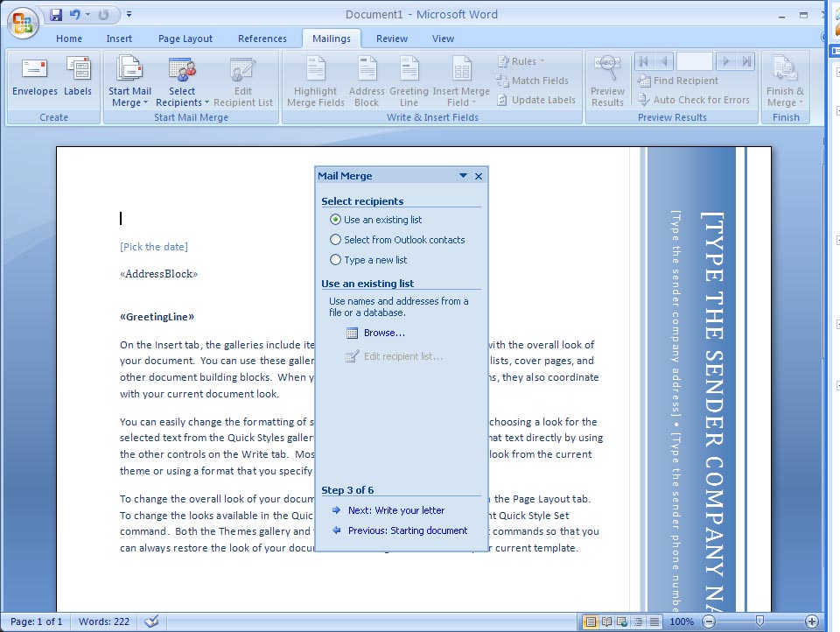Screen dimensions: 840x632
Task: Click the zoom slider handle
Action: pyautogui.click(x=759, y=621)
